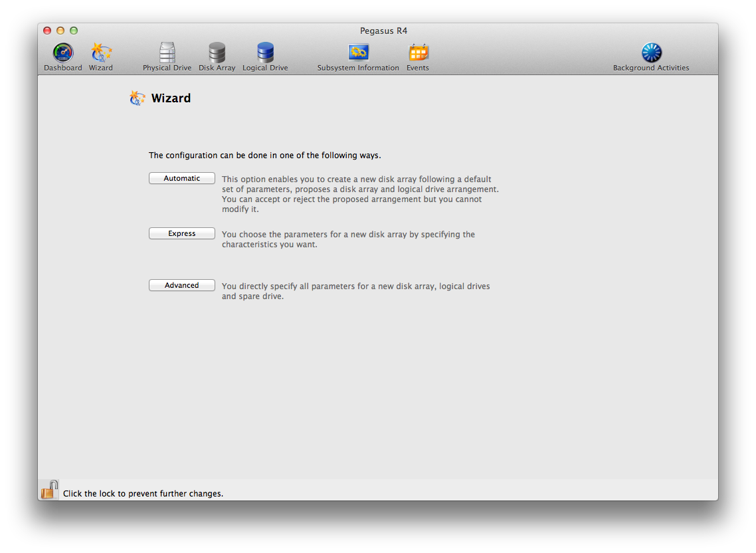
Task: Click the lock status message text
Action: tap(143, 494)
